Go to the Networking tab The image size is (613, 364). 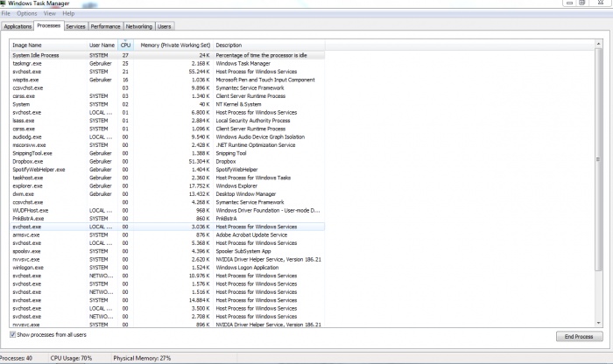click(139, 27)
